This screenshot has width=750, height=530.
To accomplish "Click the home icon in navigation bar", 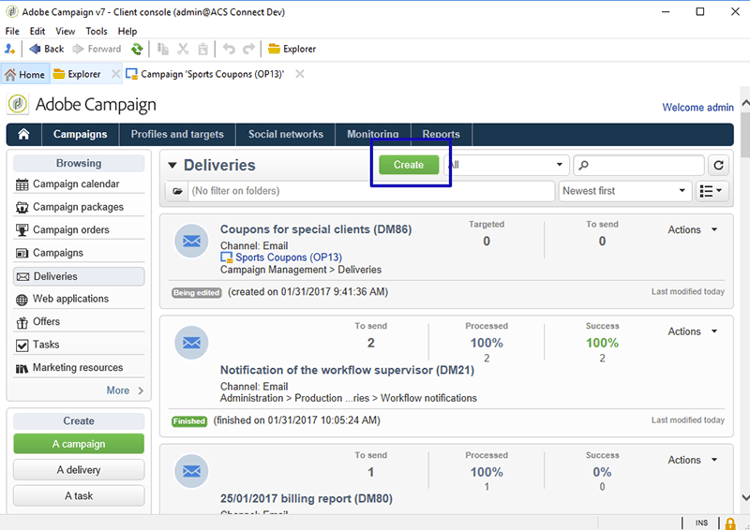I will (x=23, y=134).
